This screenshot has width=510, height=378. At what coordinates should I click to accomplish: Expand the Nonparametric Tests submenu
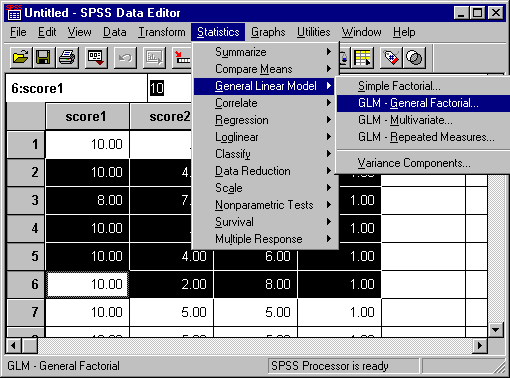(x=265, y=205)
